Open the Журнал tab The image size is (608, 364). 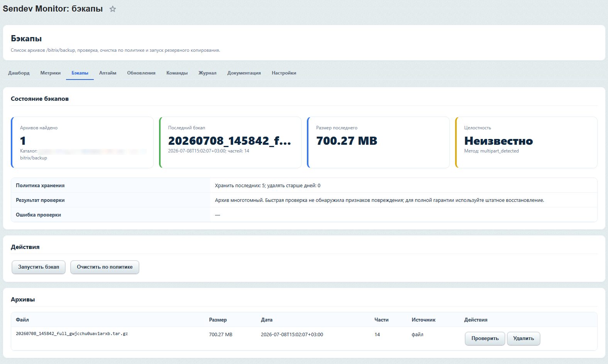(x=207, y=73)
